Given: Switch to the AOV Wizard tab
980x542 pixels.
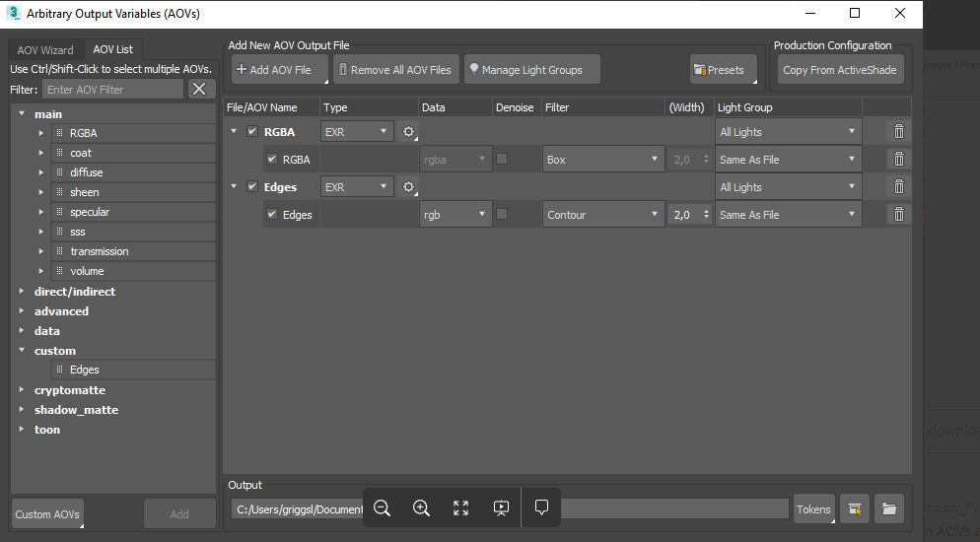Looking at the screenshot, I should pyautogui.click(x=45, y=50).
